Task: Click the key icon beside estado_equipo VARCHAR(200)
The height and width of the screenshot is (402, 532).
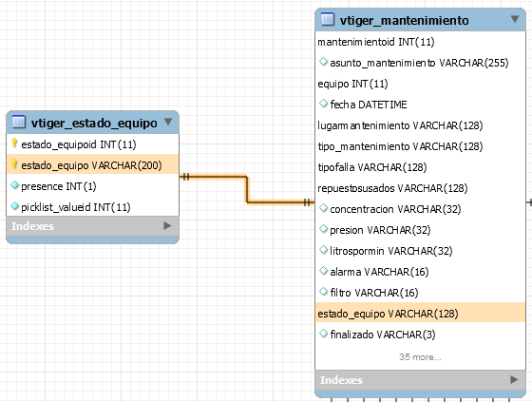Action: pyautogui.click(x=14, y=164)
